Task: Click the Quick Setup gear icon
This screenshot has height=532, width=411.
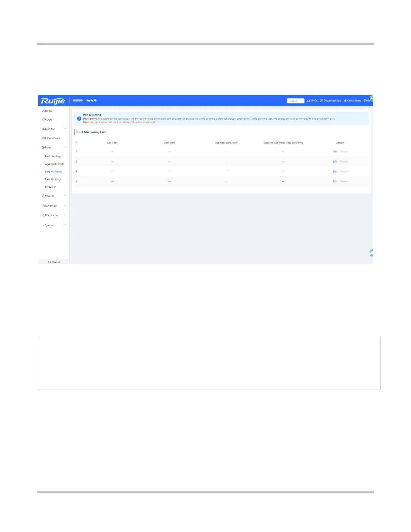Action: [345, 101]
